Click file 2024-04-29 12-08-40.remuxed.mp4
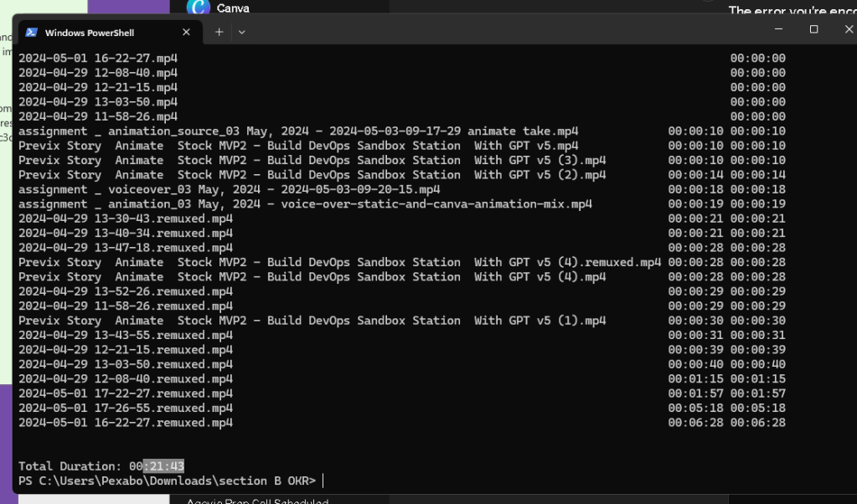The image size is (857, 504). [126, 379]
